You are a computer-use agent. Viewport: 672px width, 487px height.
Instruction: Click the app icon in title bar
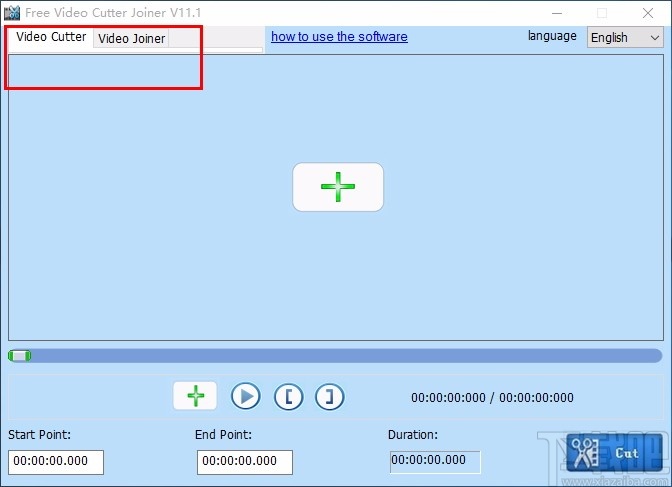[x=12, y=13]
